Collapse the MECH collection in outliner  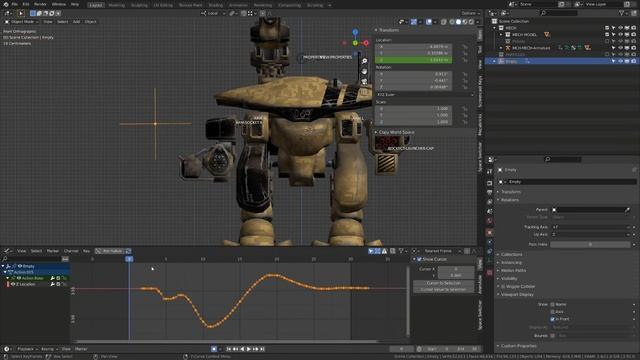pyautogui.click(x=495, y=28)
